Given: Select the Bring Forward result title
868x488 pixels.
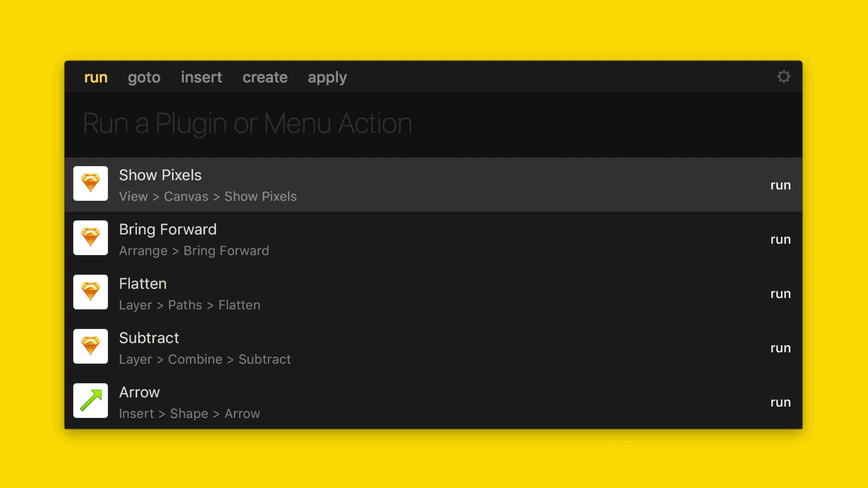Looking at the screenshot, I should 168,230.
